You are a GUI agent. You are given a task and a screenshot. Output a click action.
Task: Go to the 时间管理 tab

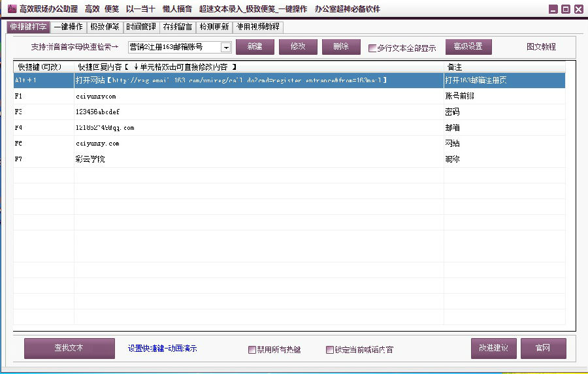141,27
